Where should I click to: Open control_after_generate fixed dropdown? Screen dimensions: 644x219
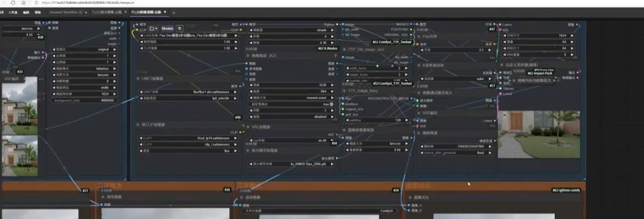pos(455,153)
